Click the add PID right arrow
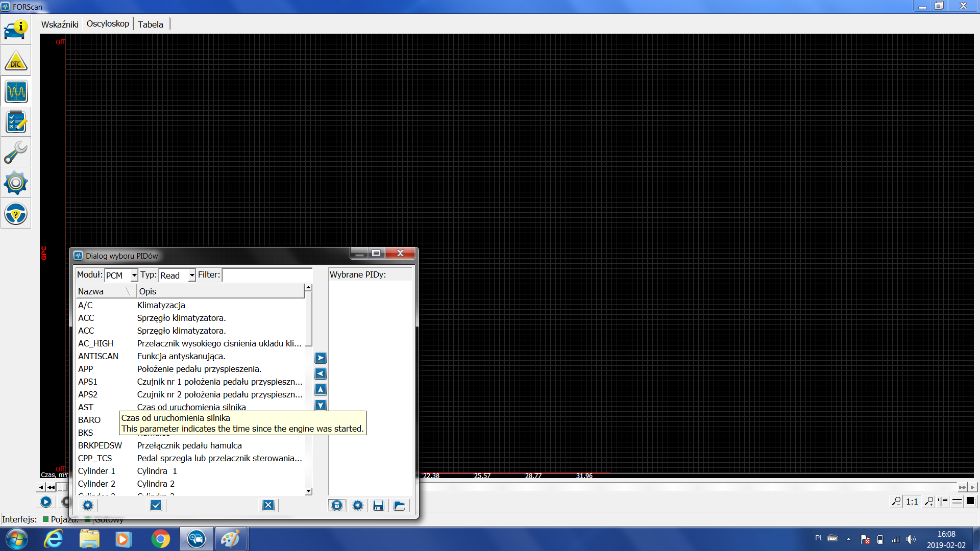Image resolution: width=980 pixels, height=551 pixels. [x=320, y=358]
